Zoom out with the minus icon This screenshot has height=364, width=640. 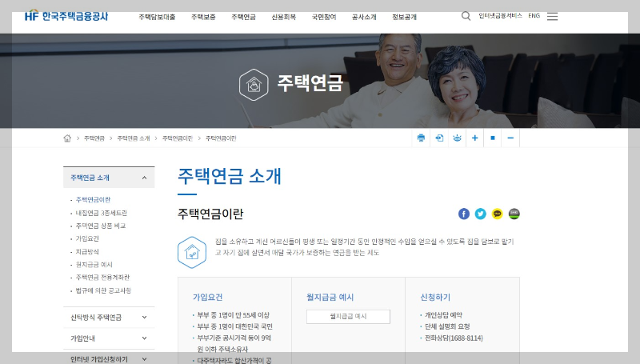[x=510, y=138]
